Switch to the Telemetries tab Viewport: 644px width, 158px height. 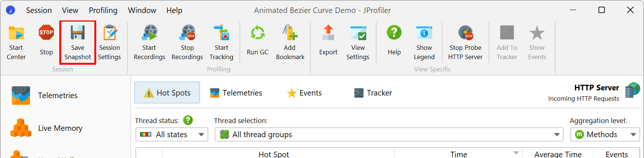coord(236,93)
